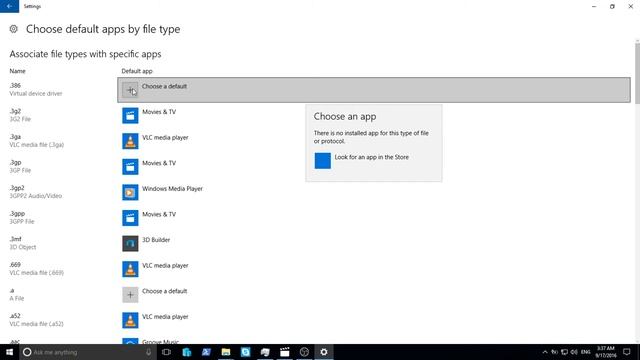Click VLC cone icon for .a52 files
The image size is (640, 360).
click(x=130, y=320)
